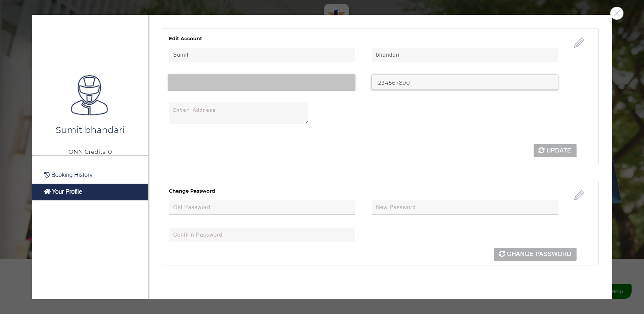The width and height of the screenshot is (644, 314).
Task: Click the Confirm Password field
Action: click(261, 235)
